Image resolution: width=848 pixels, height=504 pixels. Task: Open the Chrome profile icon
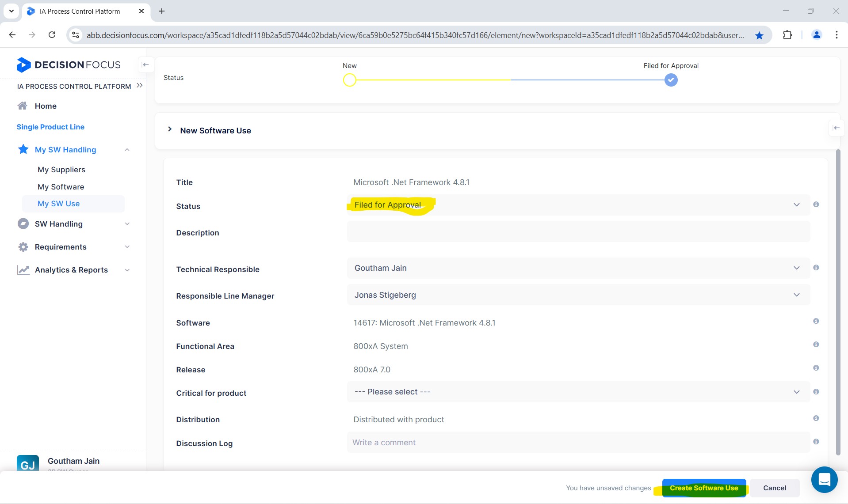pos(816,35)
